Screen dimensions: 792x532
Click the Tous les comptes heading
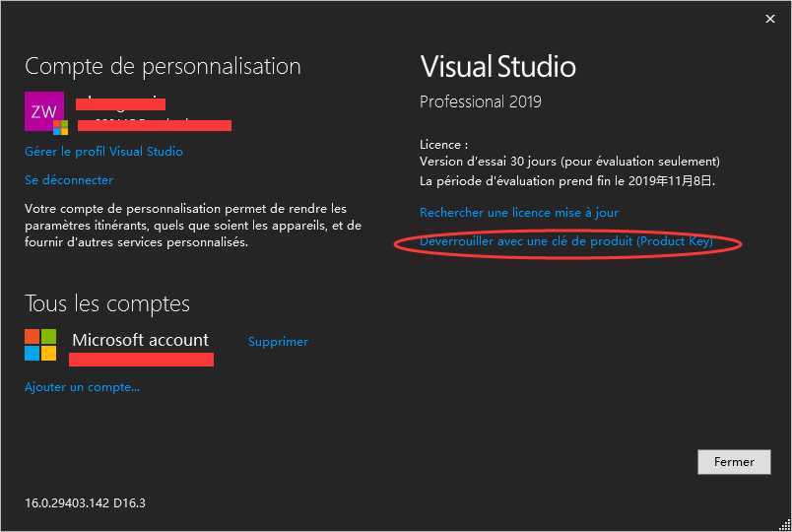tap(107, 303)
